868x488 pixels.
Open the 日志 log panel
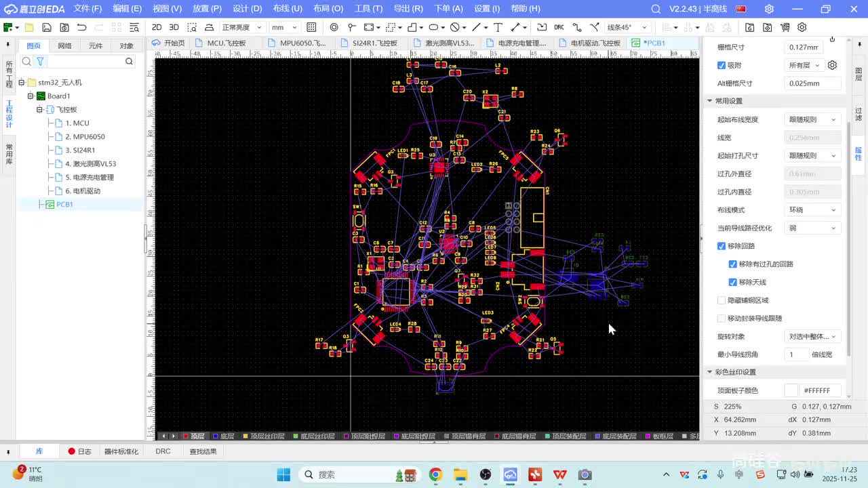(79, 451)
